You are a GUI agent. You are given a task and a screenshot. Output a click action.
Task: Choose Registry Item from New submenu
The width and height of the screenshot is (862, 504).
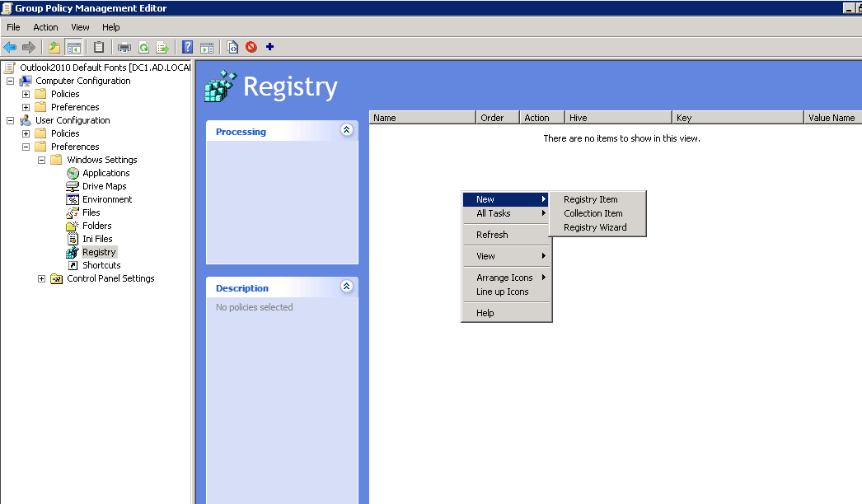click(x=597, y=199)
